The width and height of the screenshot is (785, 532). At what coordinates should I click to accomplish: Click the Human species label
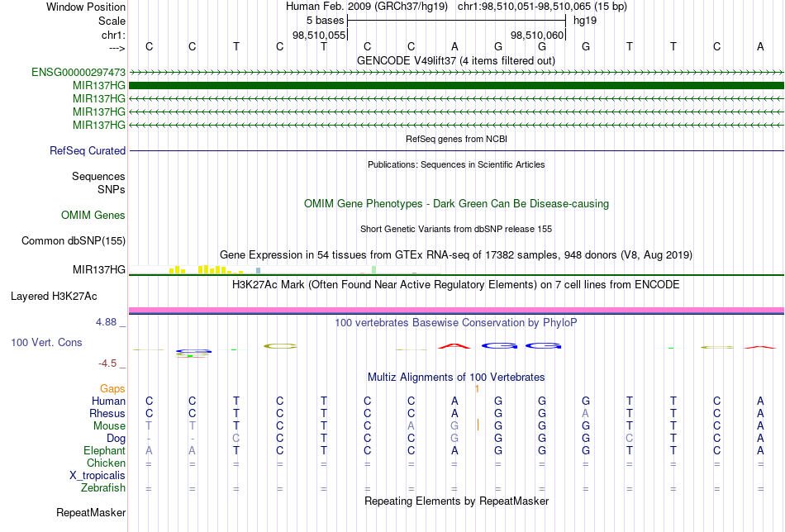[x=108, y=401]
